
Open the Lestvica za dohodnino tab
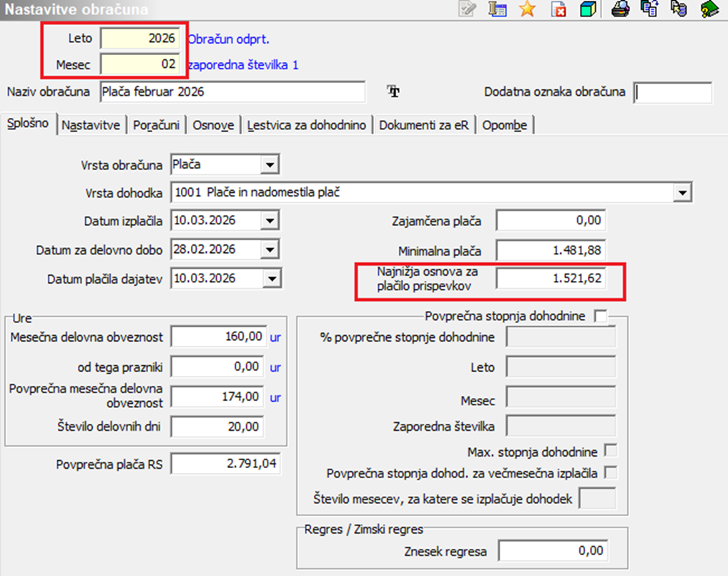306,125
